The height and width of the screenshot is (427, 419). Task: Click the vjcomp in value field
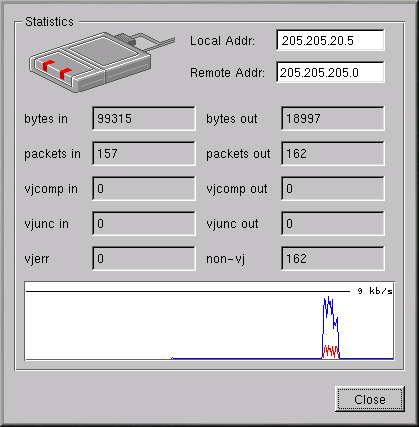click(144, 188)
